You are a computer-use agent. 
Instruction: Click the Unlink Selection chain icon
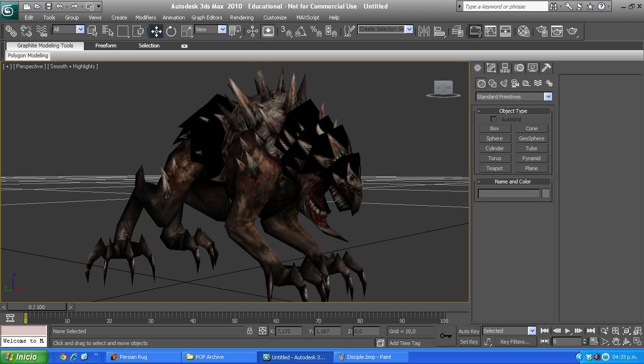[x=26, y=31]
